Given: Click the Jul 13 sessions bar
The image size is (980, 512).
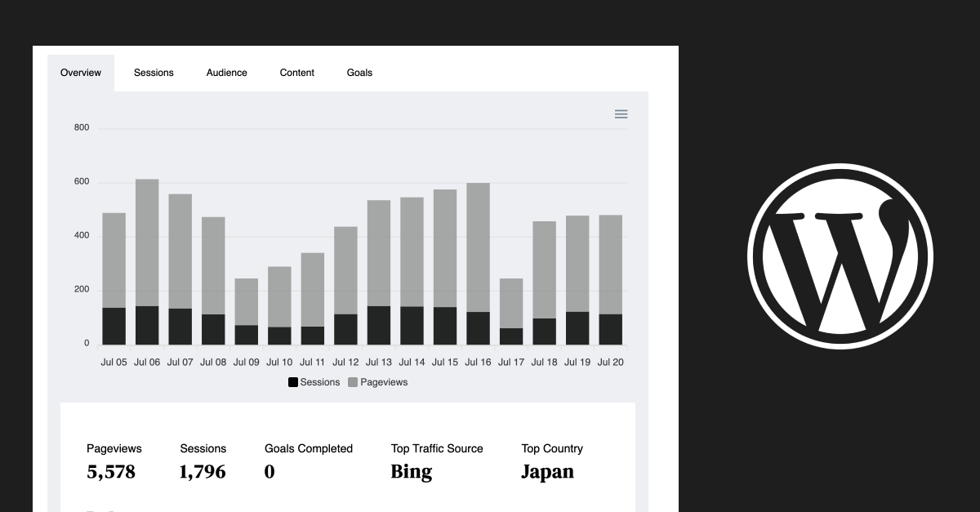Looking at the screenshot, I should (379, 325).
